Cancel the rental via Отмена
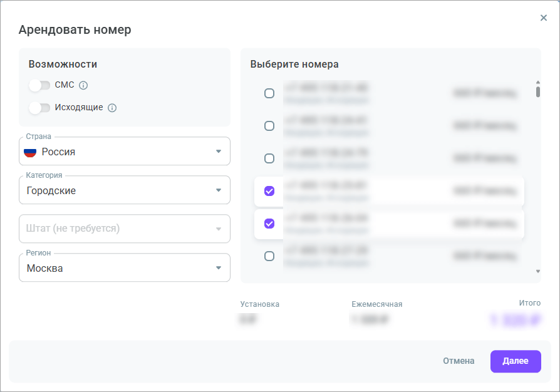This screenshot has width=560, height=392. coord(458,361)
